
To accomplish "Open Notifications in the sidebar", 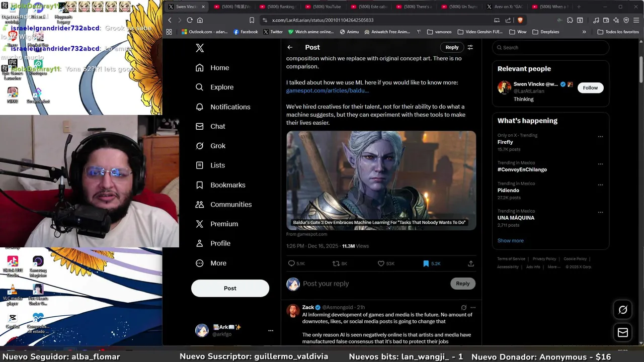I will coord(223,107).
